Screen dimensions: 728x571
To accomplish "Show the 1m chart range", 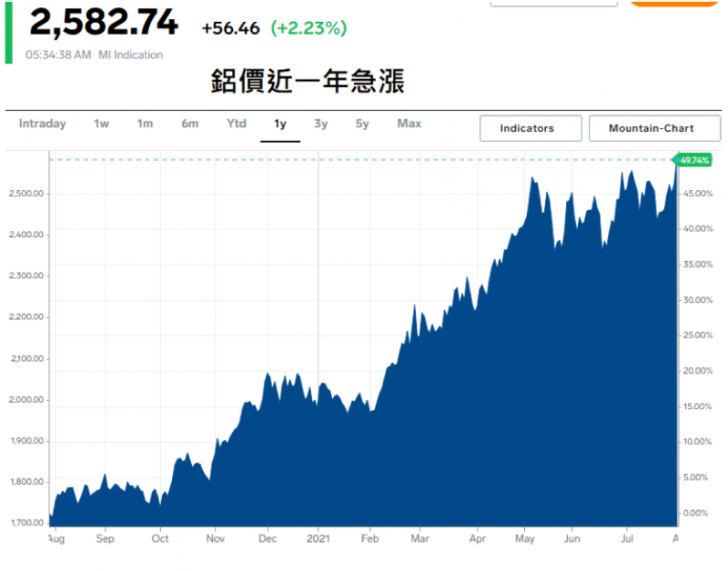I will pyautogui.click(x=145, y=124).
